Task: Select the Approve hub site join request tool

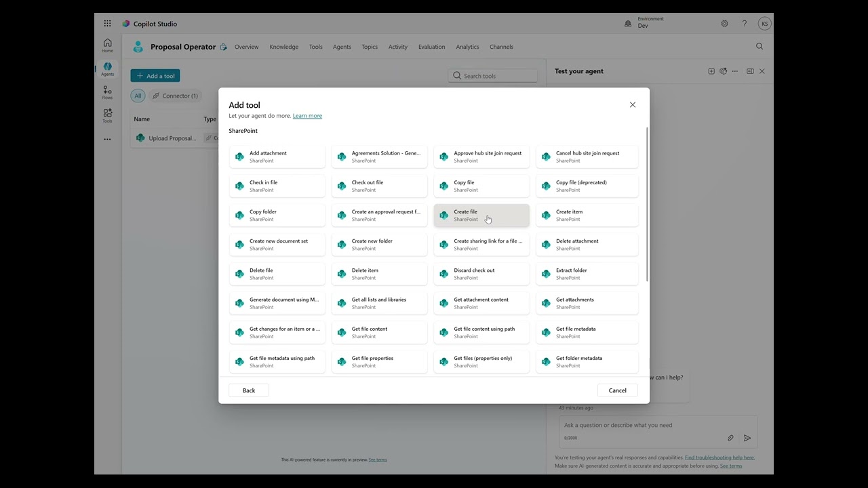Action: click(481, 157)
